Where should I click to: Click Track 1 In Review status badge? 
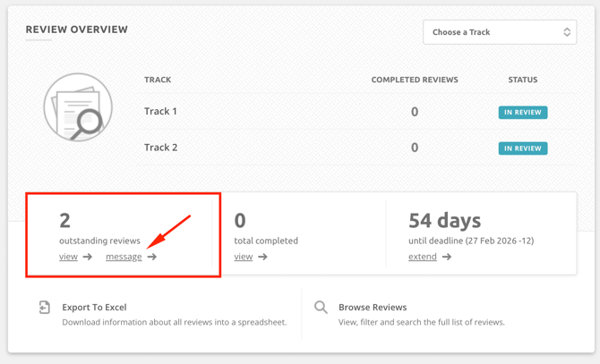523,113
